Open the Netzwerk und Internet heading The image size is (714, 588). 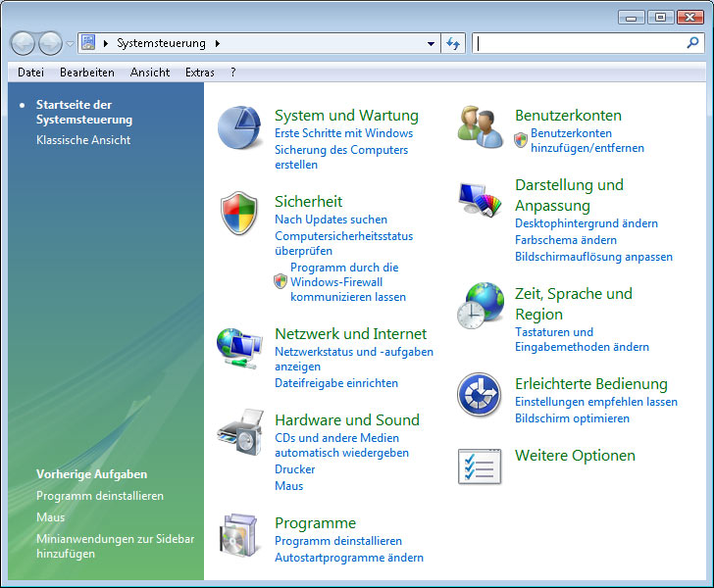click(x=351, y=333)
